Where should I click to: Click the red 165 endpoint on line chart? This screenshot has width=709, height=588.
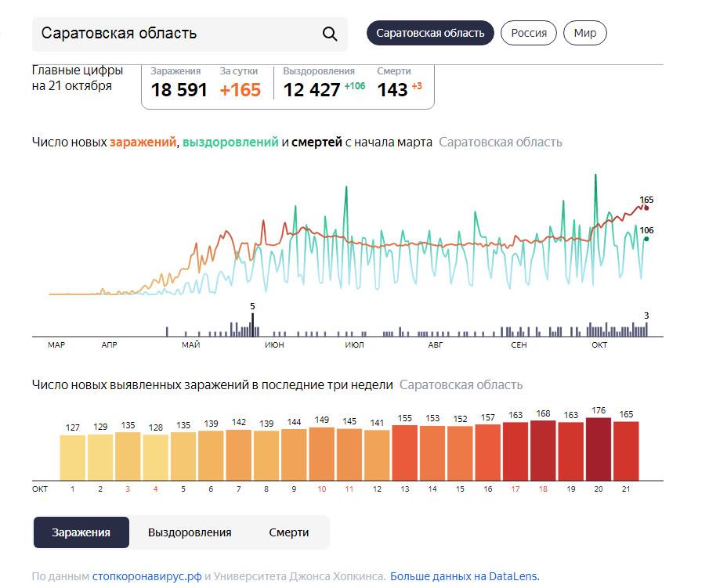click(x=646, y=208)
